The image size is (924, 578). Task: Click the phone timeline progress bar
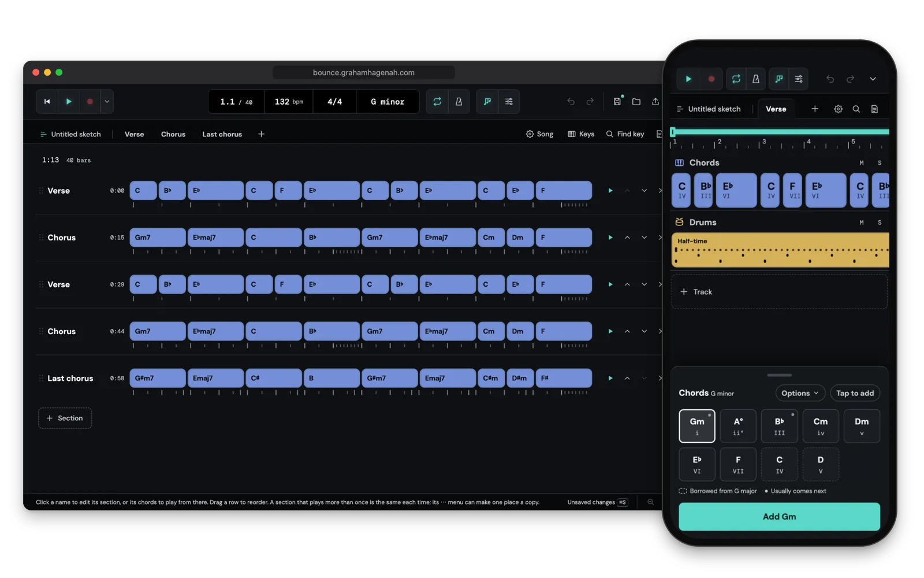(780, 132)
